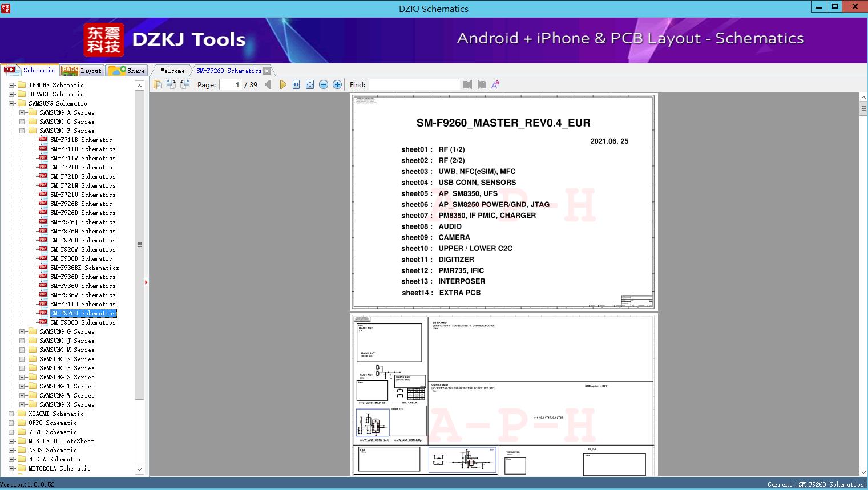Click the RF schematic page below
Screen dimensions: 868x490
tap(504, 395)
